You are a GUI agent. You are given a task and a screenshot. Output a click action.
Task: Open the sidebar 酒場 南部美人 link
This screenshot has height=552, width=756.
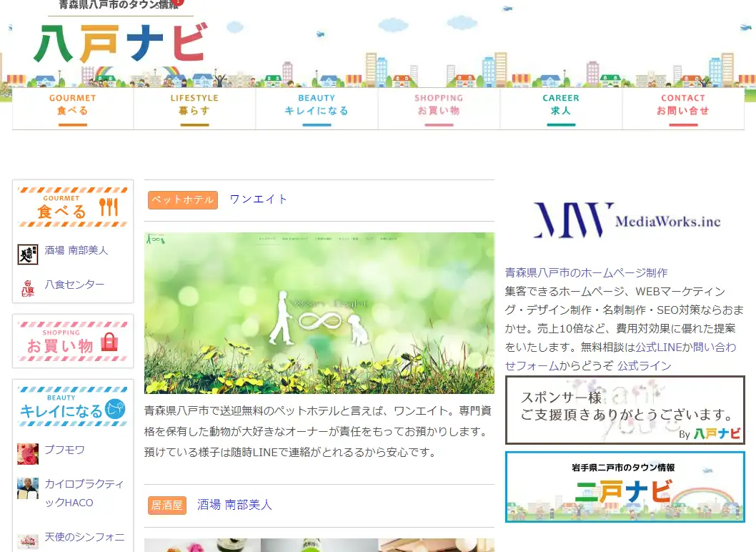click(76, 250)
